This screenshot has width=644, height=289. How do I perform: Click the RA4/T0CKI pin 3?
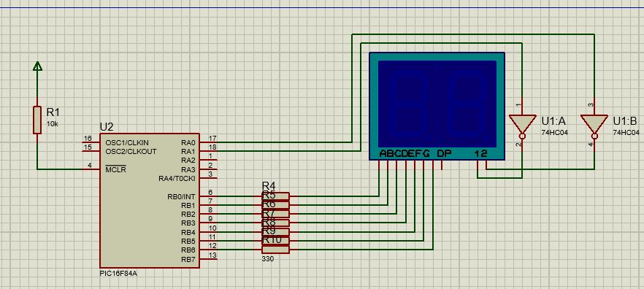coord(209,178)
